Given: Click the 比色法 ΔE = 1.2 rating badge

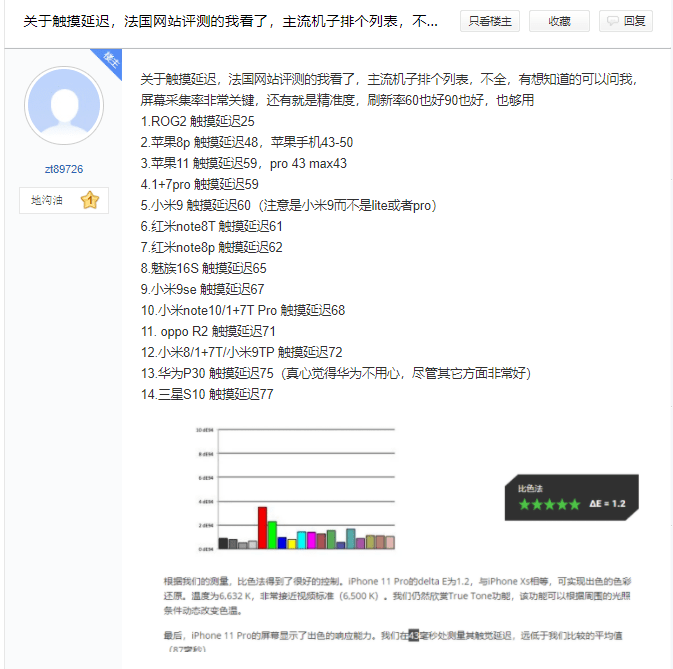Looking at the screenshot, I should coord(572,497).
